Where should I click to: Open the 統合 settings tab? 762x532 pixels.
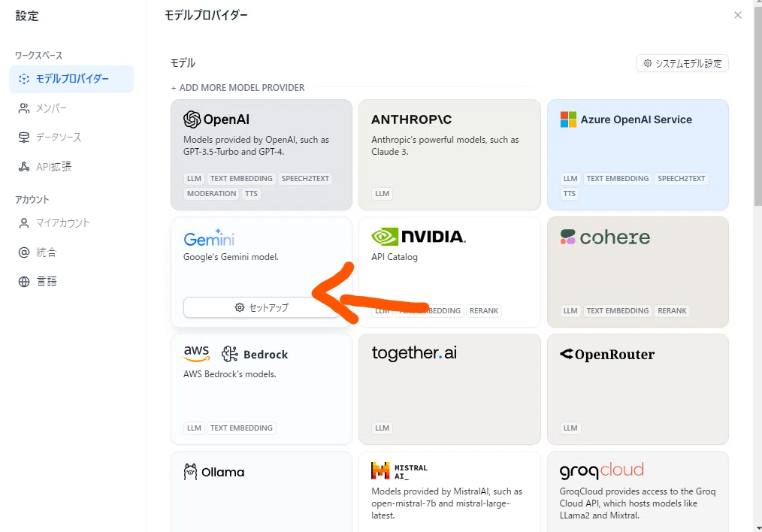(71, 252)
